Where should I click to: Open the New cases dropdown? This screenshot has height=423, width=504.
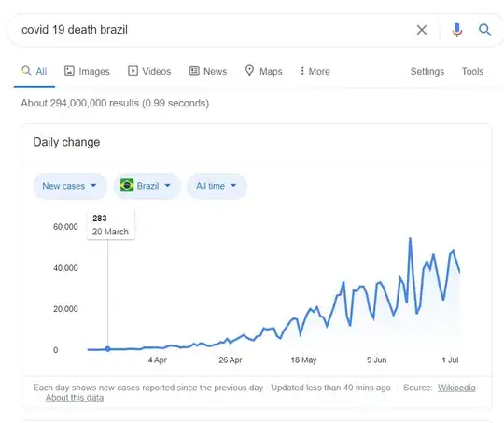point(70,186)
